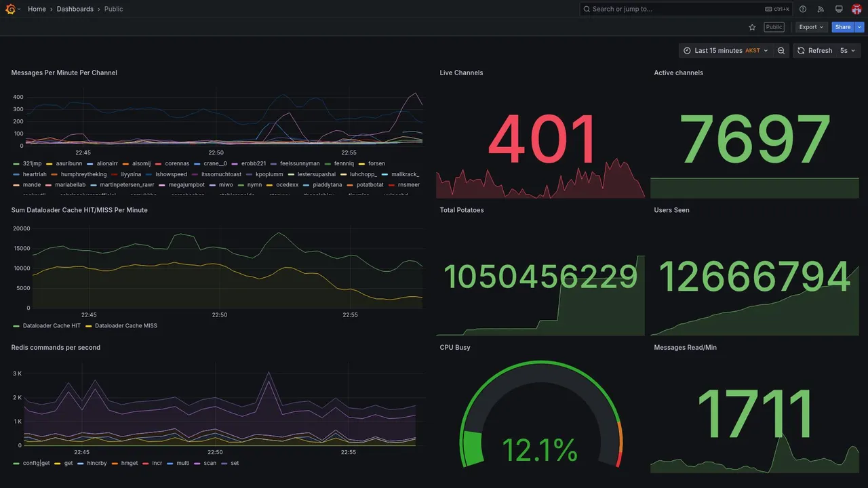Click the monitor icon in top bar
The height and width of the screenshot is (488, 868).
(839, 9)
